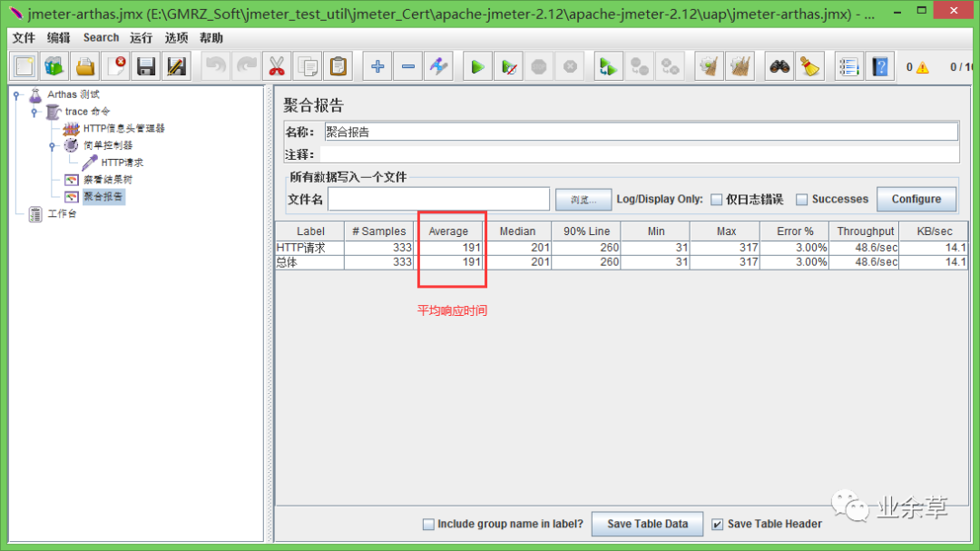This screenshot has width=980, height=551.
Task: Open the 运行 menu
Action: point(142,38)
